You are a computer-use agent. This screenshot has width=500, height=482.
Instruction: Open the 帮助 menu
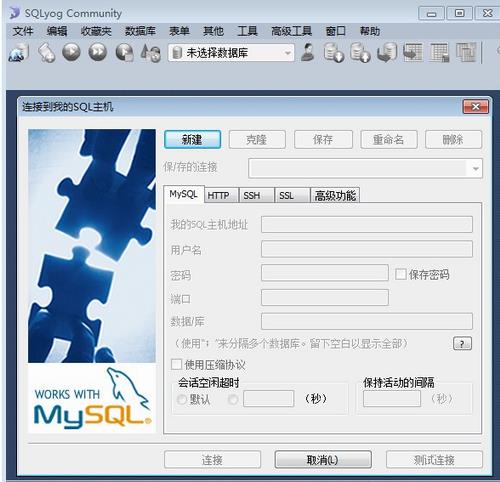(370, 31)
